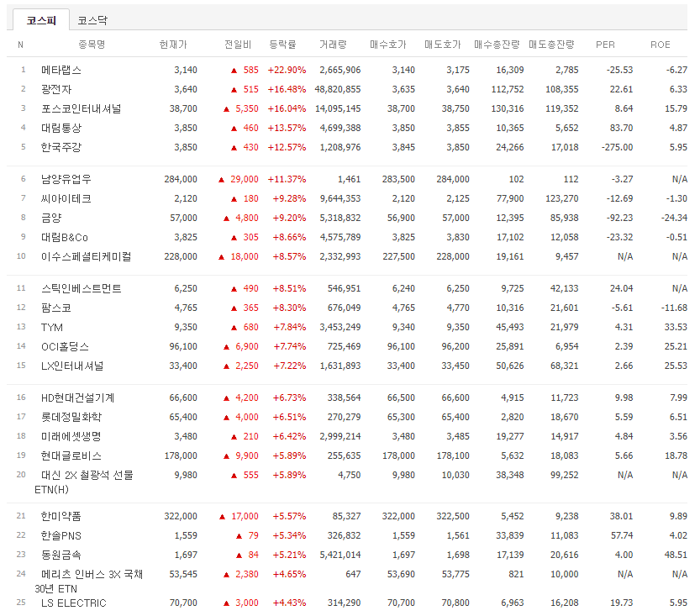
Task: Open the LX인터내셔널 stock link
Action: coord(72,366)
